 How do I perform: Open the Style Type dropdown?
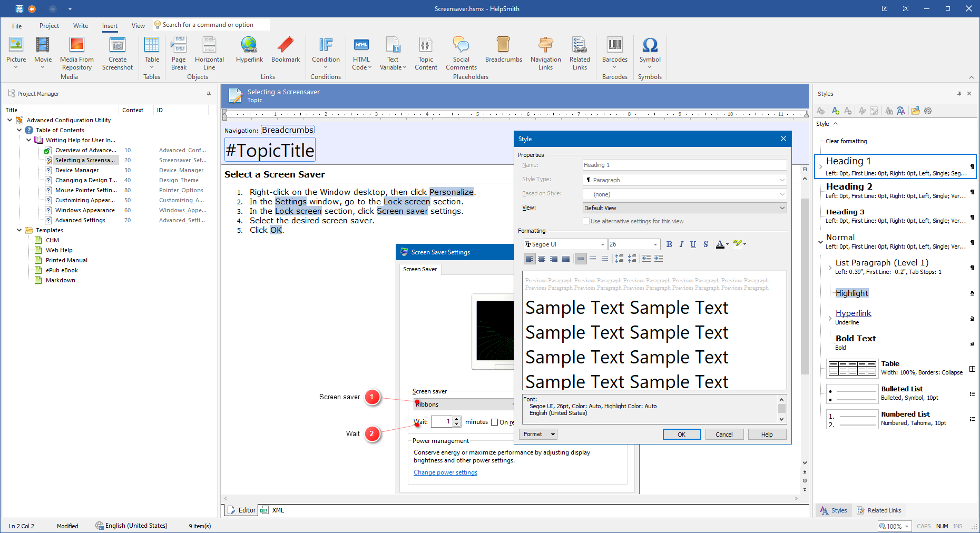(782, 180)
